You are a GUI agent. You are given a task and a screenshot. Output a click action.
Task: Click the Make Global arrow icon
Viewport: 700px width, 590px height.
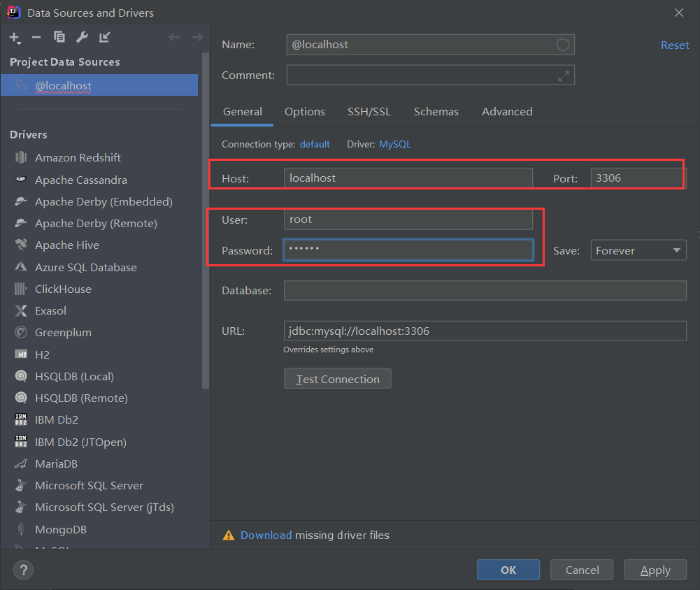pyautogui.click(x=104, y=38)
